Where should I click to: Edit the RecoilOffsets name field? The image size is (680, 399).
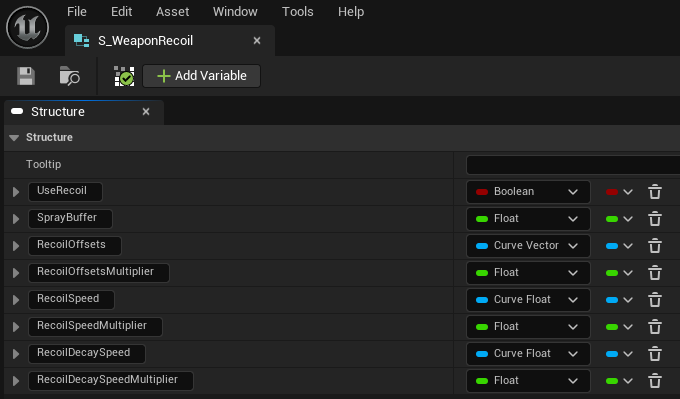75,246
